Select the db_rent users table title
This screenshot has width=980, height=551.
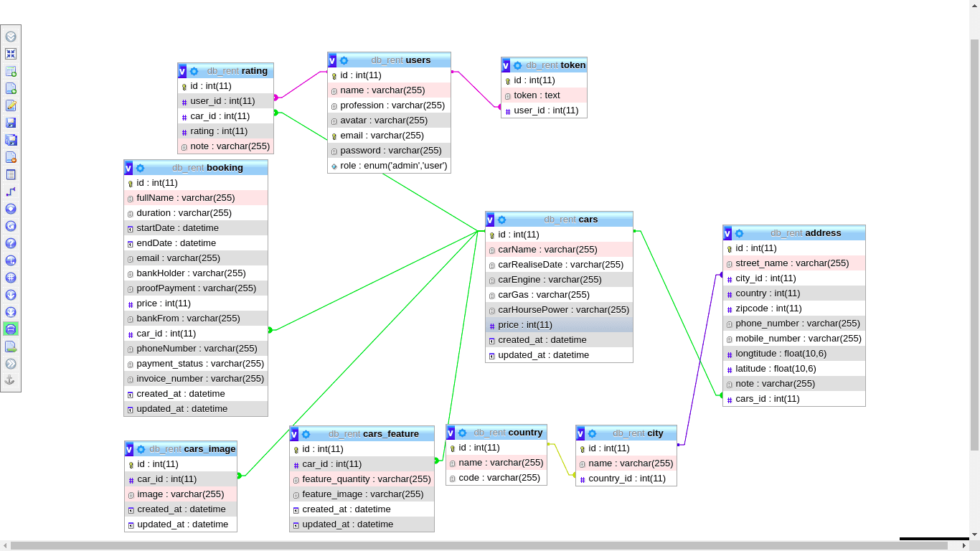click(401, 60)
